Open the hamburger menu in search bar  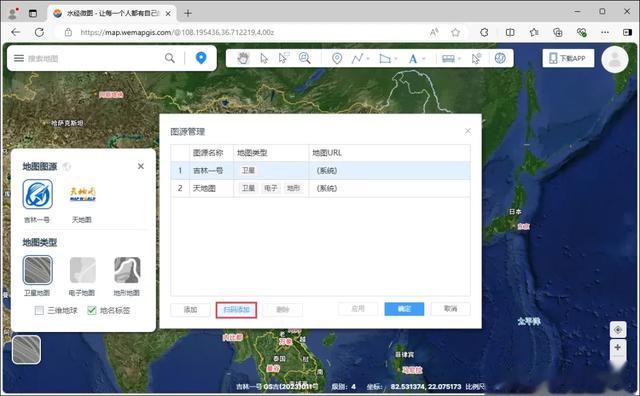coord(19,58)
